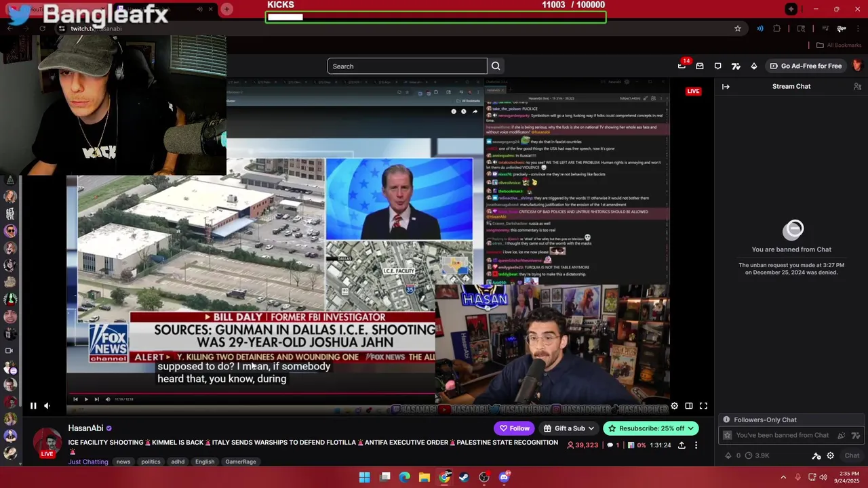The image size is (868, 488).
Task: Open Twitch notifications inbox with 14 badge
Action: pos(682,66)
